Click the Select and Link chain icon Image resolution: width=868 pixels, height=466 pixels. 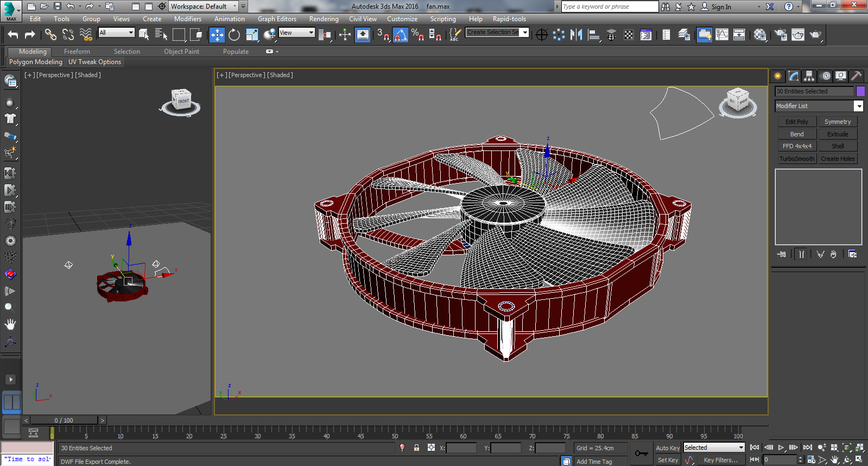click(50, 35)
